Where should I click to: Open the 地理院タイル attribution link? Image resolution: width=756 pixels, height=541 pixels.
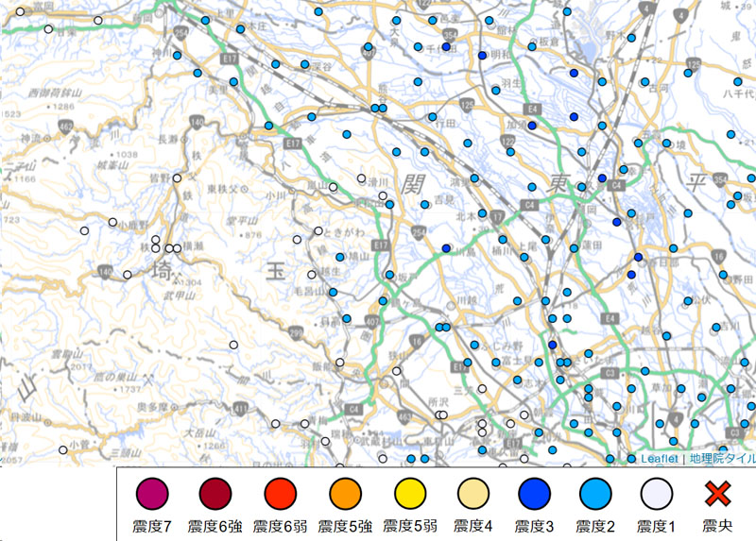point(722,459)
